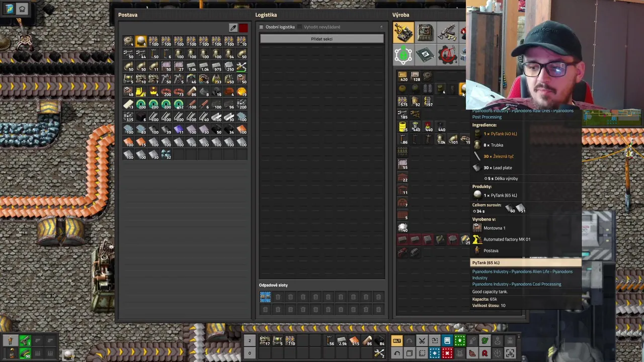Craft the inserter recipe showing 185
644x362 pixels.
click(x=403, y=114)
